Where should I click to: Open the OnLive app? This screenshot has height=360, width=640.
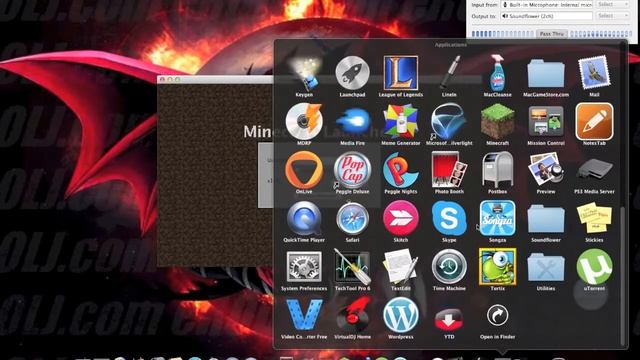[304, 170]
